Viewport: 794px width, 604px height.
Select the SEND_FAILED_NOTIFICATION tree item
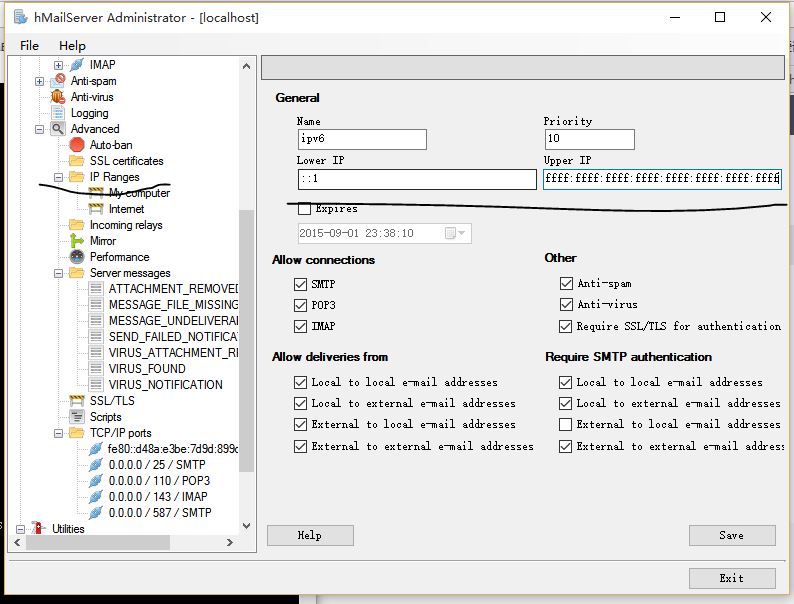point(173,337)
